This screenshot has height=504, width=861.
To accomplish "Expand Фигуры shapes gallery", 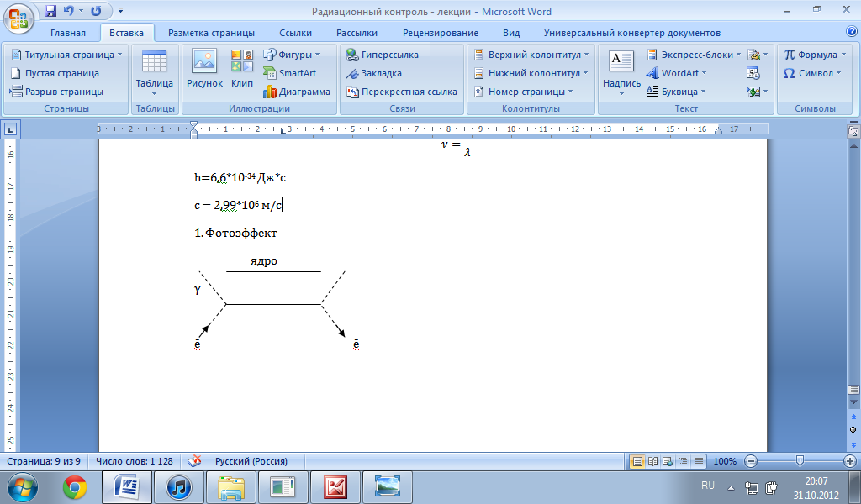I will coord(292,55).
